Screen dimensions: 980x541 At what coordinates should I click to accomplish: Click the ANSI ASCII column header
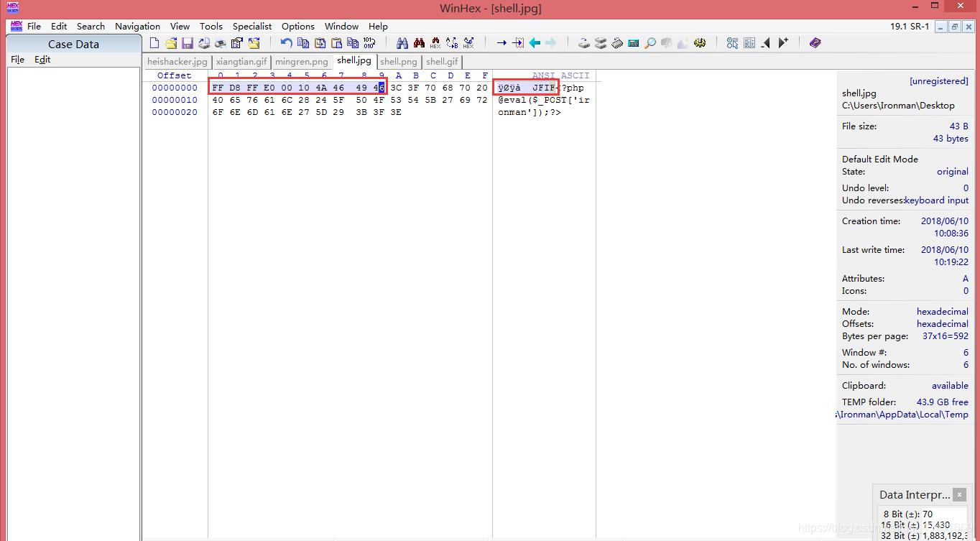click(560, 75)
